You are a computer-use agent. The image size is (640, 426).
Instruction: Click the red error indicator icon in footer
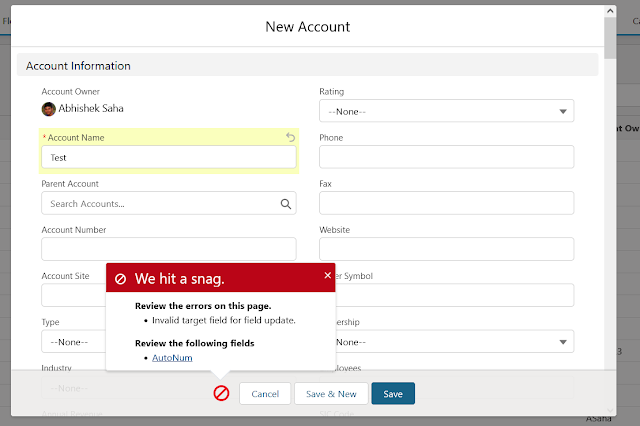coord(221,393)
